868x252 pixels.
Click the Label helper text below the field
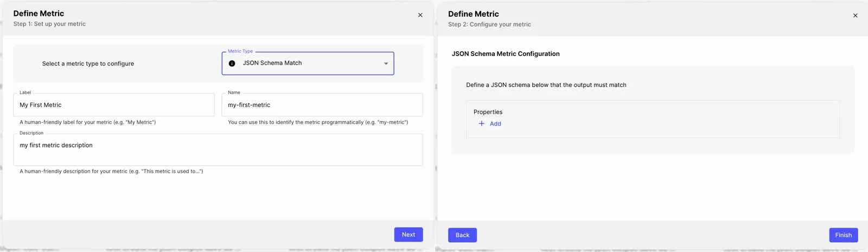click(x=88, y=122)
